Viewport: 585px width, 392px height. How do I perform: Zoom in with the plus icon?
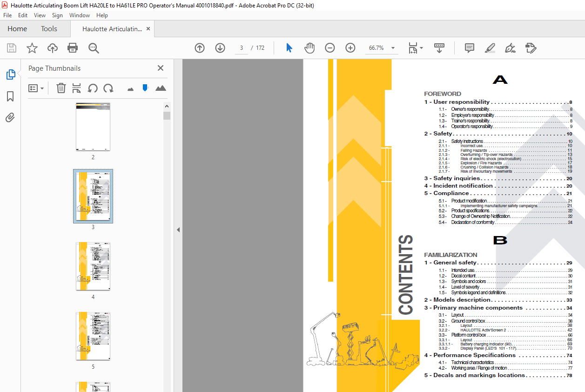click(350, 48)
